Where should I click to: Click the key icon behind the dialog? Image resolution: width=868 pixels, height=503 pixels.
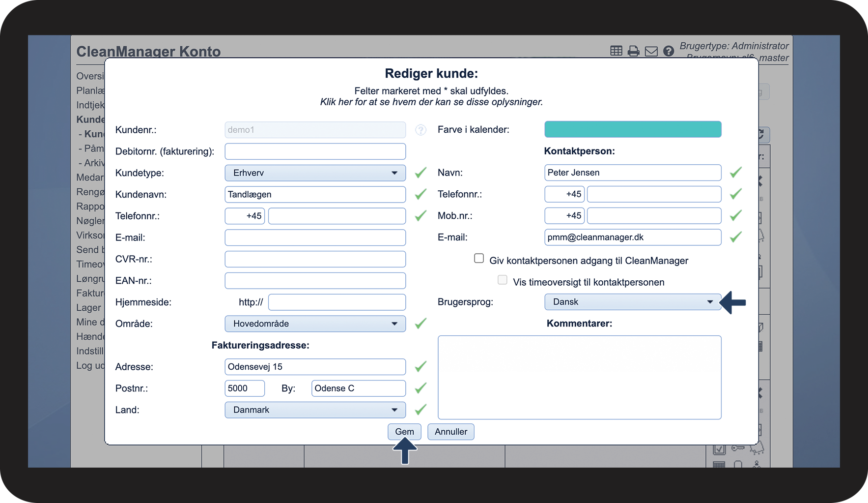click(738, 448)
